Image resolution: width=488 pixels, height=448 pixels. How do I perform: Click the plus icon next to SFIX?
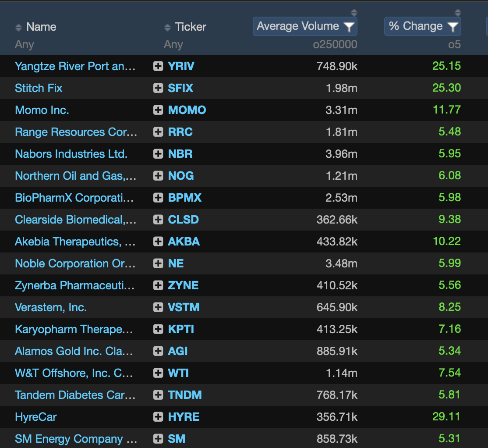(158, 88)
